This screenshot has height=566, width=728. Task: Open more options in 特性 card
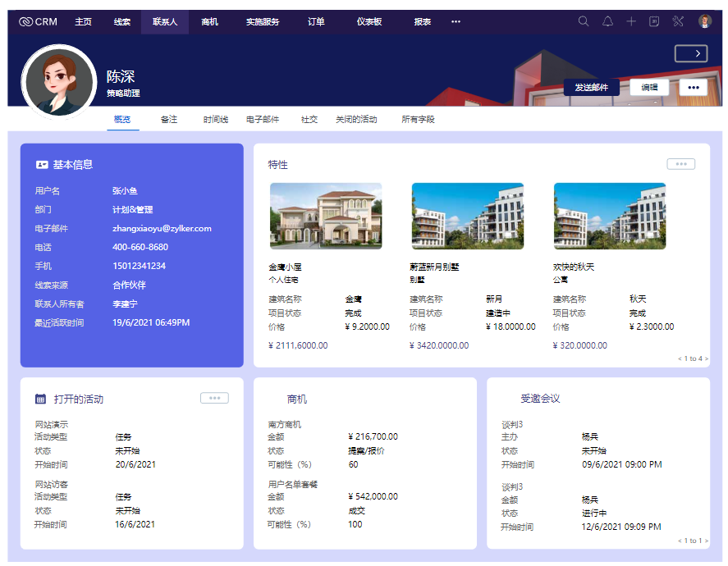click(680, 164)
